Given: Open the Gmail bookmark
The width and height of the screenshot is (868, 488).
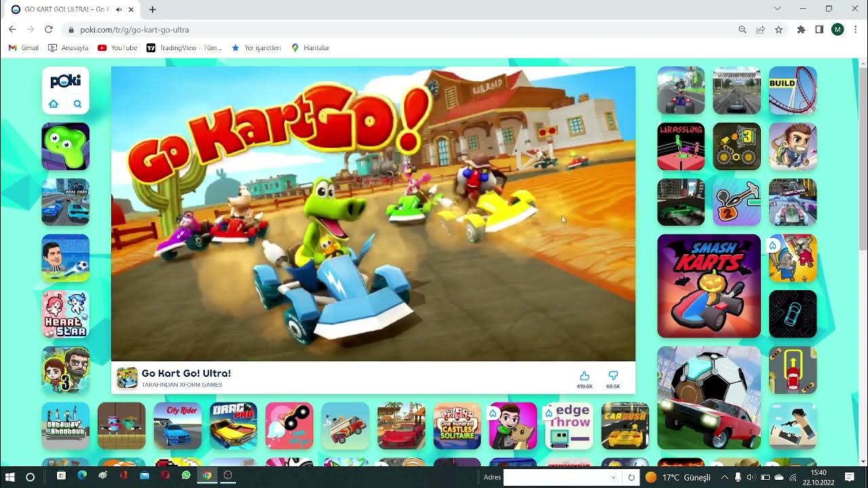Looking at the screenshot, I should pos(24,48).
